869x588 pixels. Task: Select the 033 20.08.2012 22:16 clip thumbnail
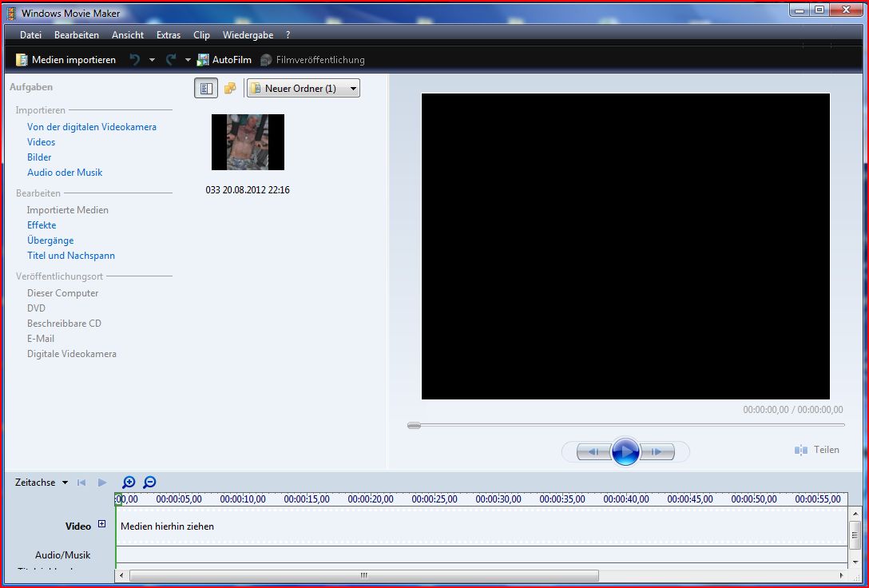tap(248, 142)
